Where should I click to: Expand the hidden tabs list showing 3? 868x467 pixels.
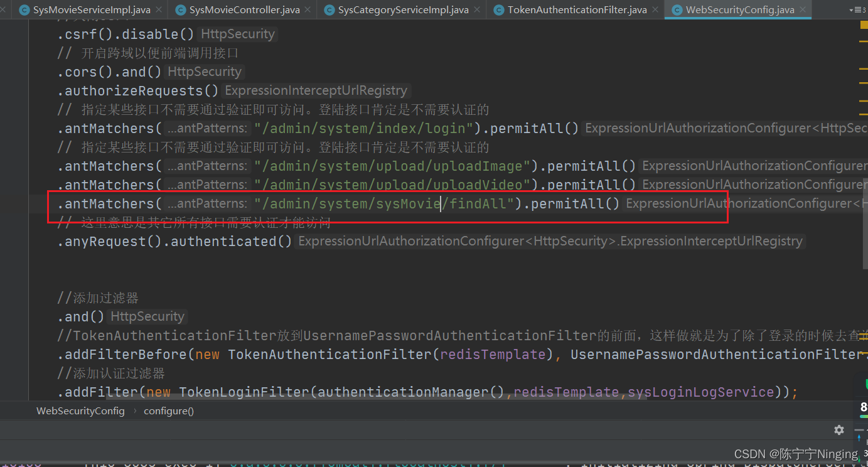pyautogui.click(x=857, y=10)
